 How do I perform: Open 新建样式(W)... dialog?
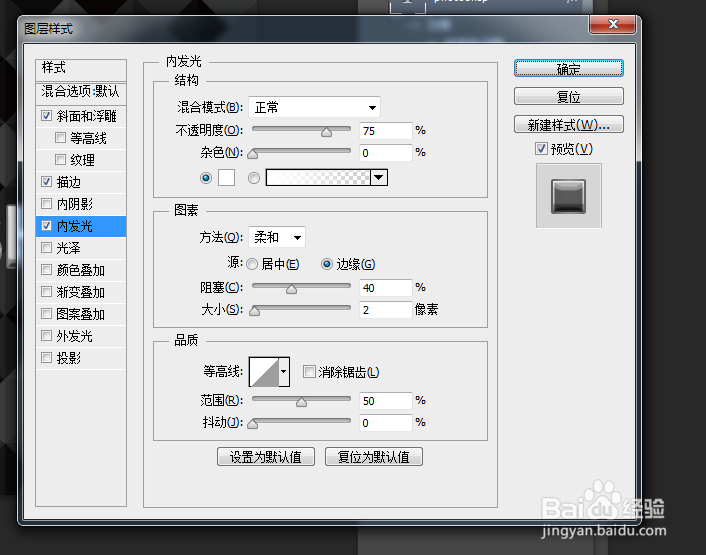coord(569,124)
